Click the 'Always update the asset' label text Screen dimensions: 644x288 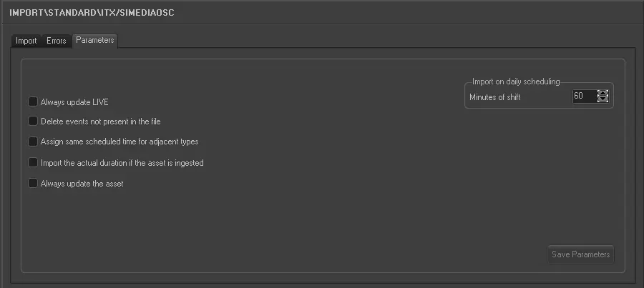pyautogui.click(x=82, y=184)
